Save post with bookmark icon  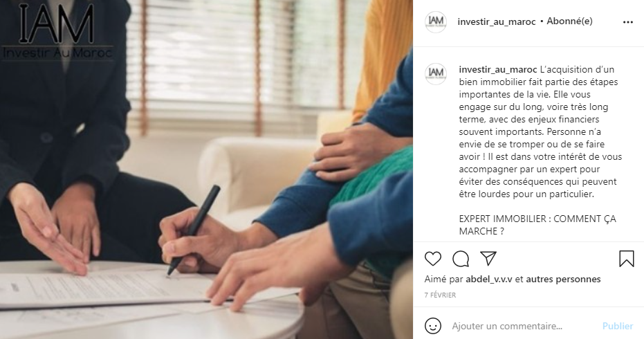point(627,259)
